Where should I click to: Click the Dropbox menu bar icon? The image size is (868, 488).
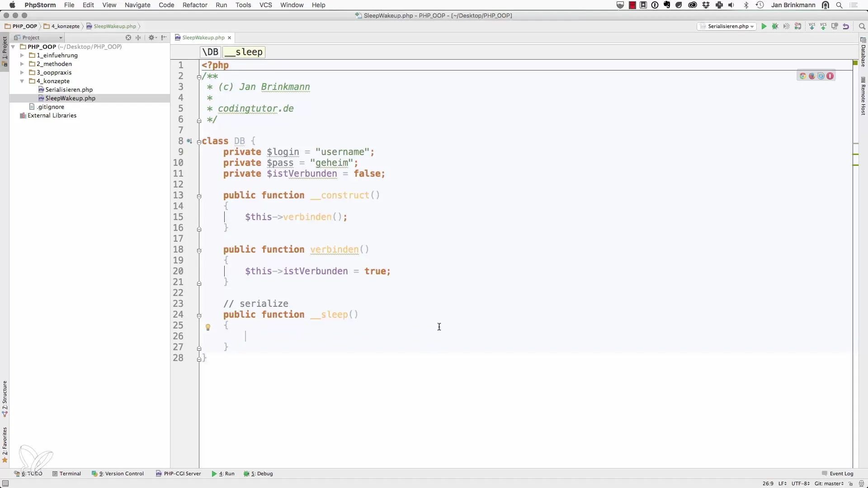pos(706,5)
